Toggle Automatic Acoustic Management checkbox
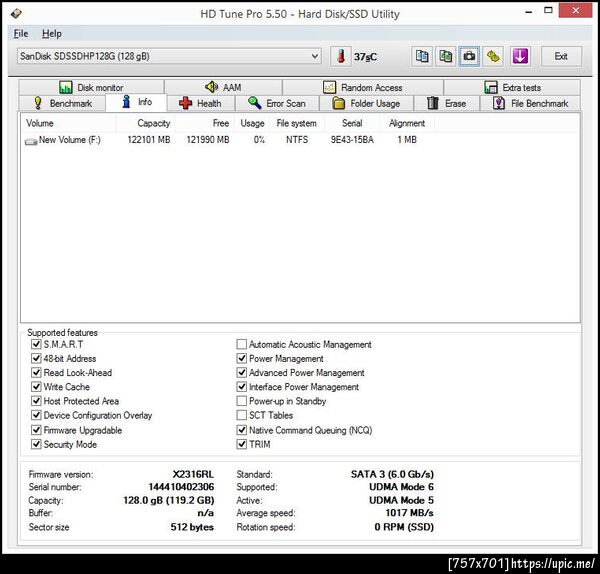 (241, 344)
